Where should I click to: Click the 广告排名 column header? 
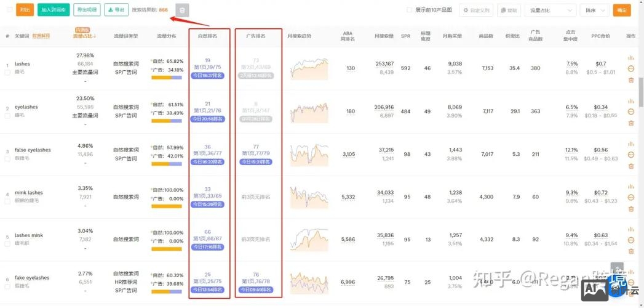(255, 36)
